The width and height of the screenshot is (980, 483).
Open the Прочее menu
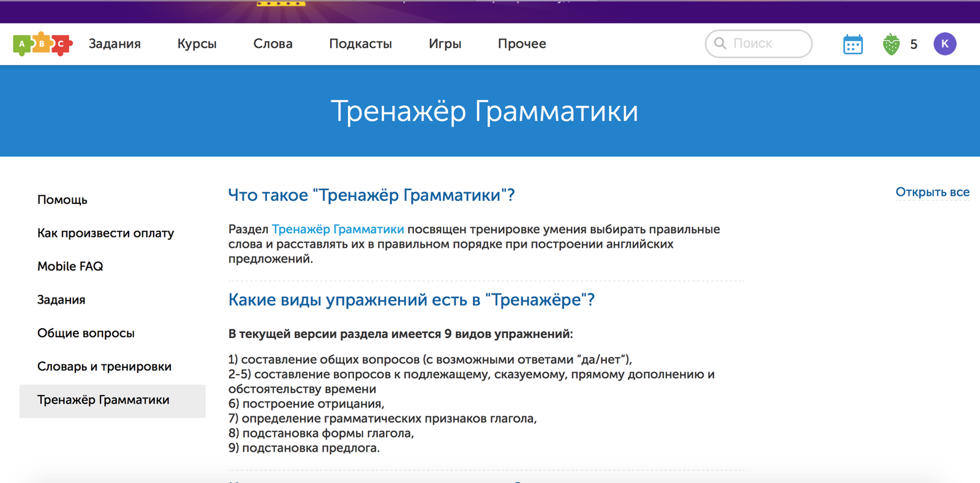(x=522, y=43)
